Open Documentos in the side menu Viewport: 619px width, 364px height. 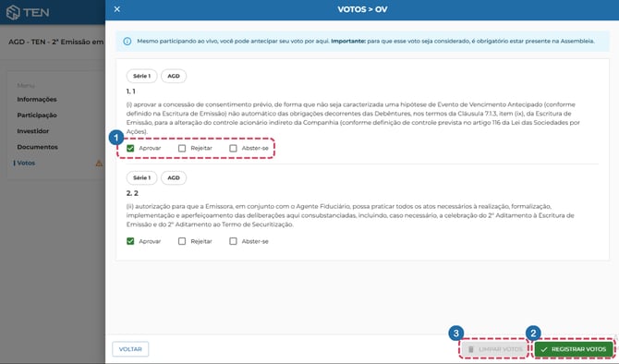click(38, 147)
